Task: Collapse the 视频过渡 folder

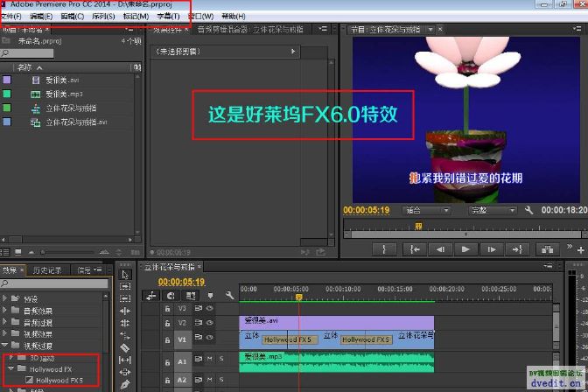Action: coord(4,345)
